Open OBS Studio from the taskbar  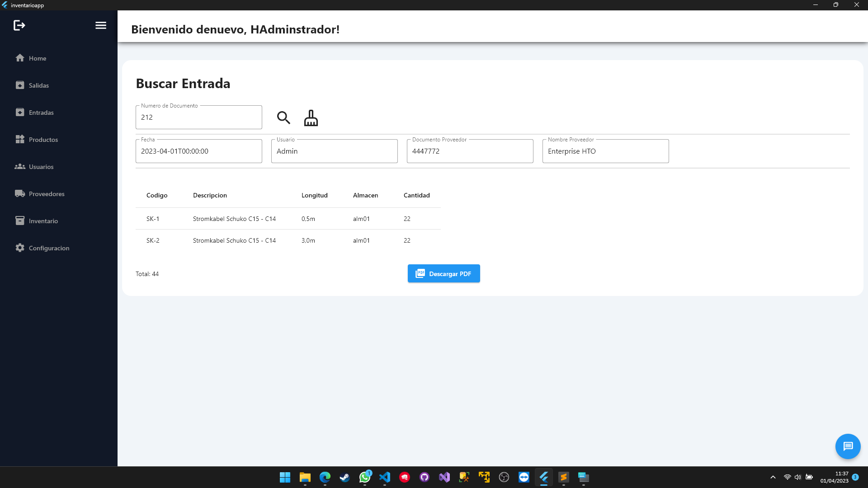pyautogui.click(x=504, y=477)
